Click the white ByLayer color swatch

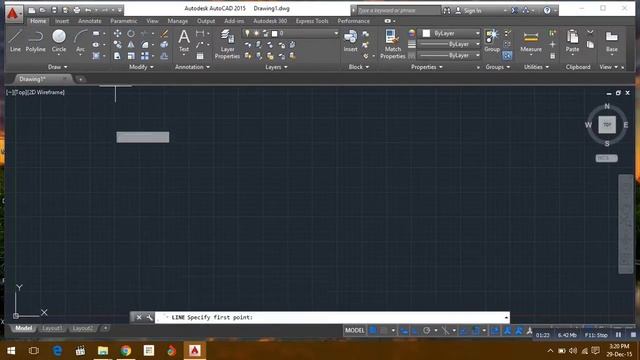pyautogui.click(x=426, y=33)
